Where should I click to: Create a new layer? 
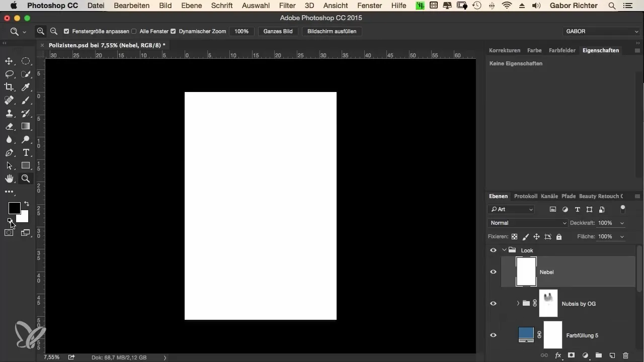tap(612, 355)
